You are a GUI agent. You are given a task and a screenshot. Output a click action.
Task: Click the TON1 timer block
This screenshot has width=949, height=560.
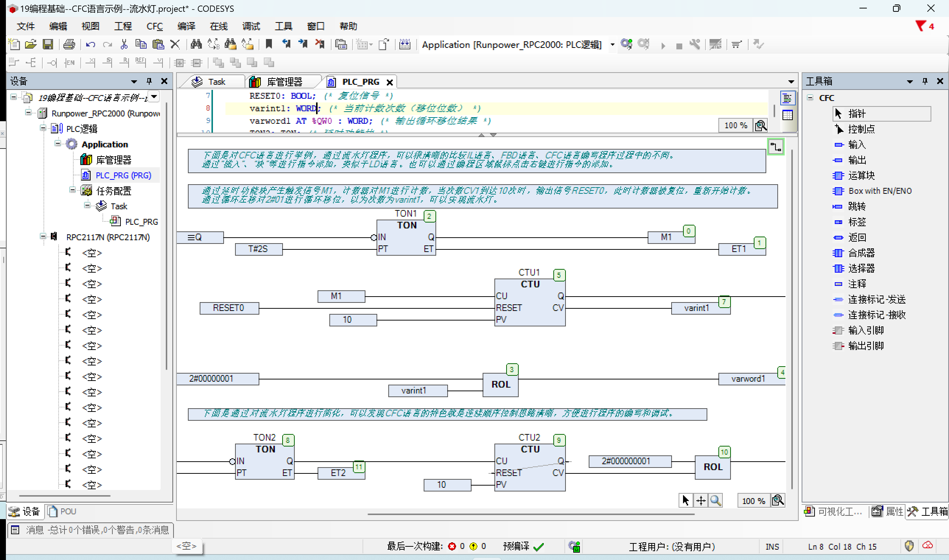pos(406,237)
